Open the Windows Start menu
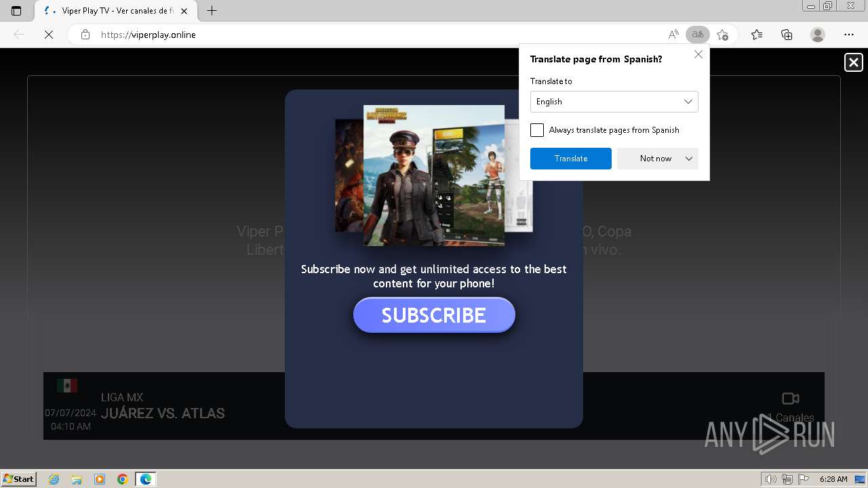 (19, 479)
